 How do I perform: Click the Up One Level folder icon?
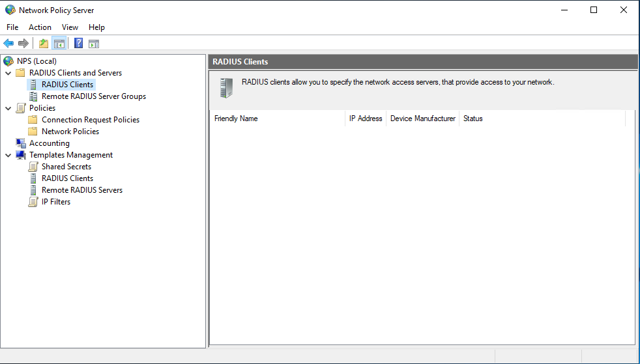point(43,43)
